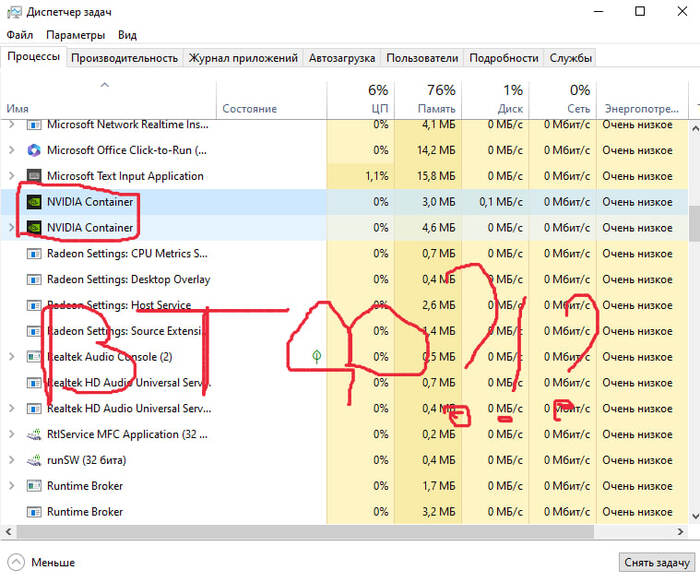Sort by Энергопотре... column header
The image size is (700, 582).
642,100
